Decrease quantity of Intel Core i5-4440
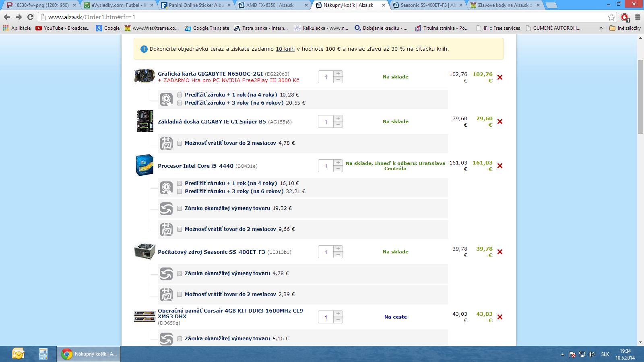 338,169
